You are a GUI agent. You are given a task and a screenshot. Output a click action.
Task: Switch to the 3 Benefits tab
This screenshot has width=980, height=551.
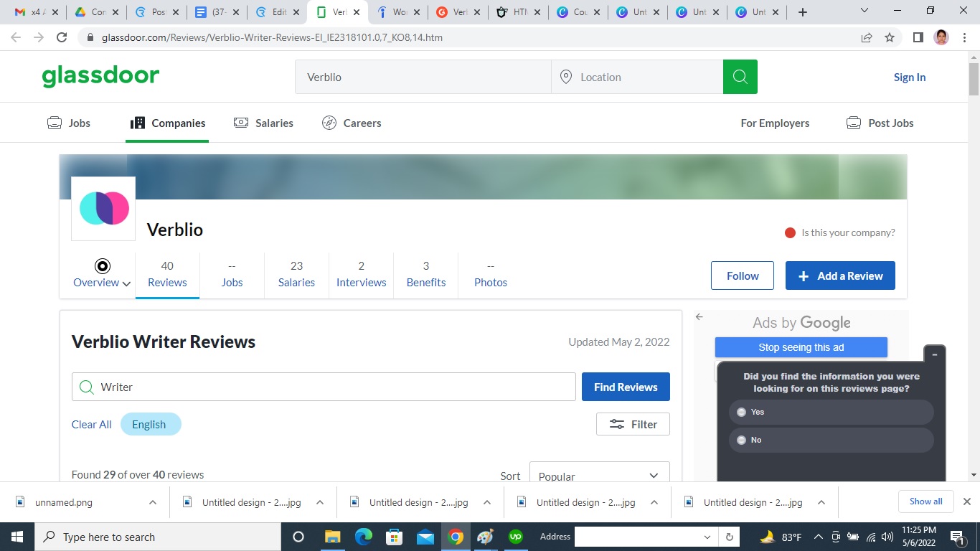point(426,275)
